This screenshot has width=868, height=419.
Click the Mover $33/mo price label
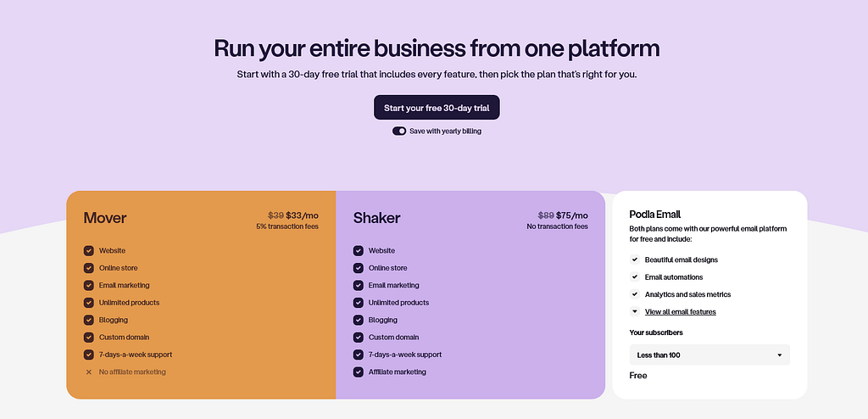coord(303,215)
